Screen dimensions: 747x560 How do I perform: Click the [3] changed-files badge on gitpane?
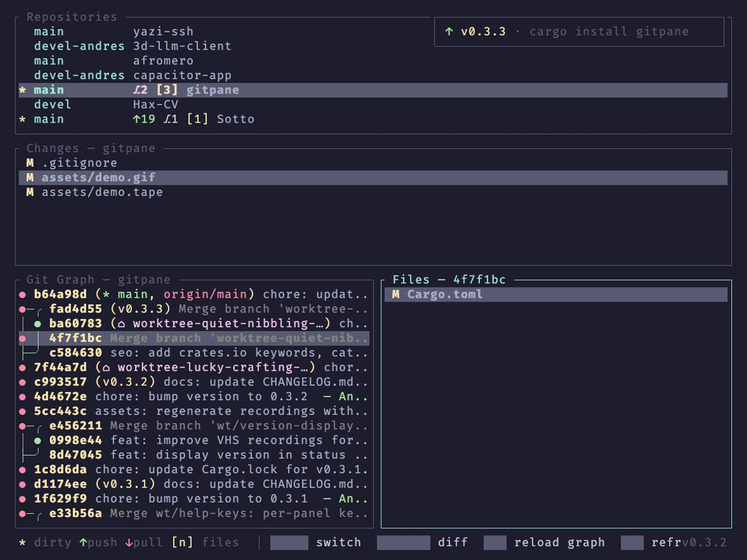click(167, 90)
